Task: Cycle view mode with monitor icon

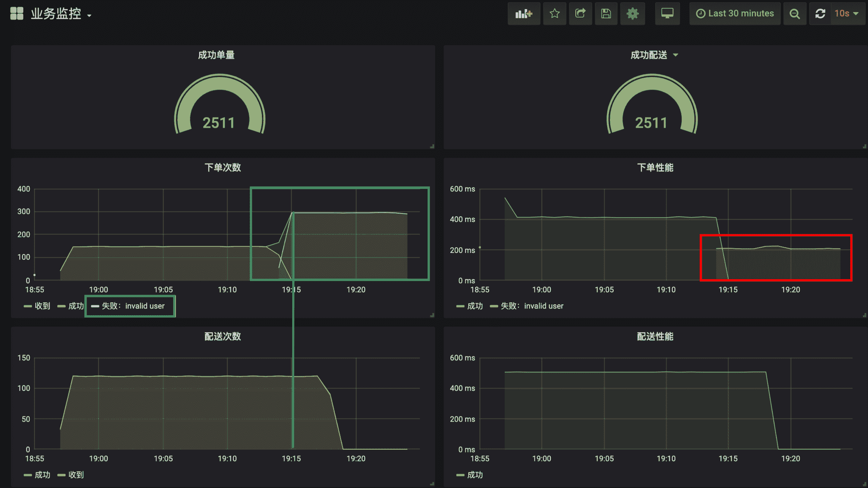Action: (x=667, y=14)
